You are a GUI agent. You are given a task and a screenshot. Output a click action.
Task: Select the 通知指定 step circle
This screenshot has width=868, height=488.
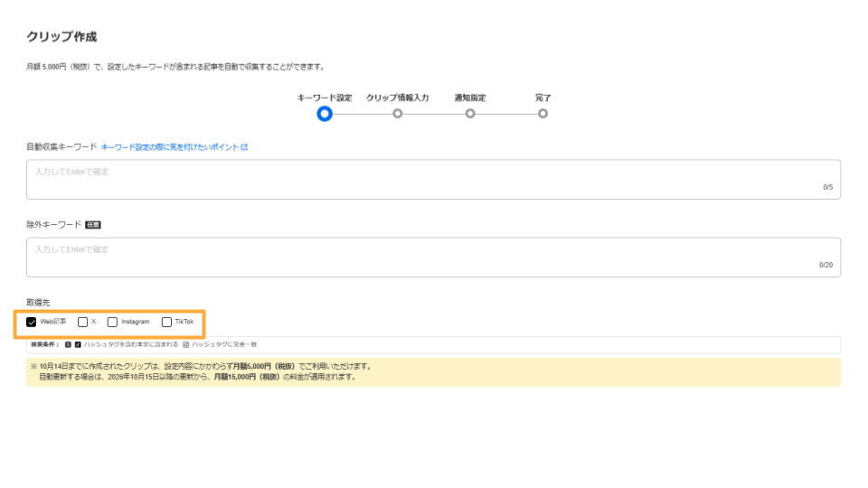[x=470, y=114]
